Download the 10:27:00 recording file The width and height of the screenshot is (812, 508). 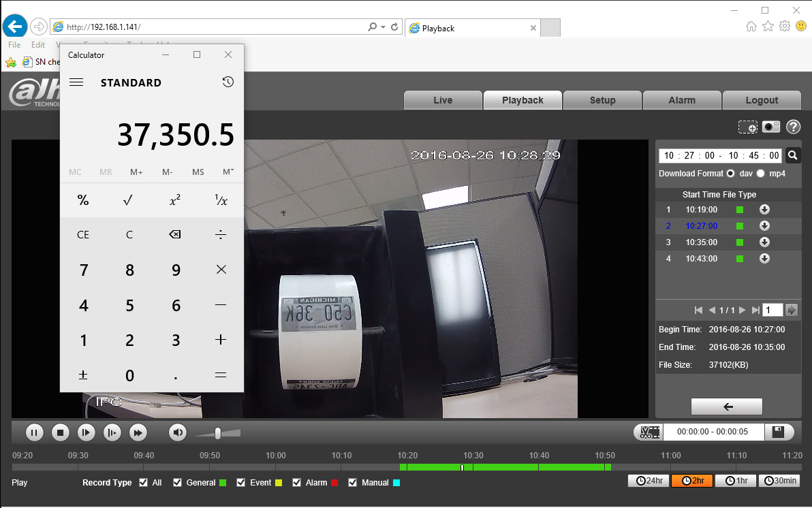coord(764,226)
